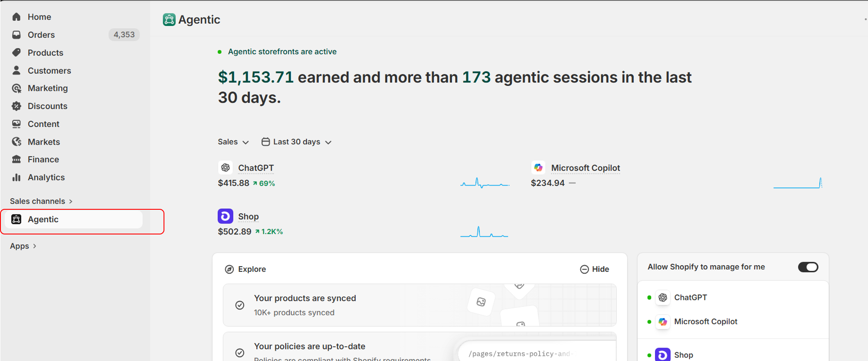Viewport: 868px width, 361px height.
Task: Click the ChatGPT logo in sales overview
Action: coord(225,168)
